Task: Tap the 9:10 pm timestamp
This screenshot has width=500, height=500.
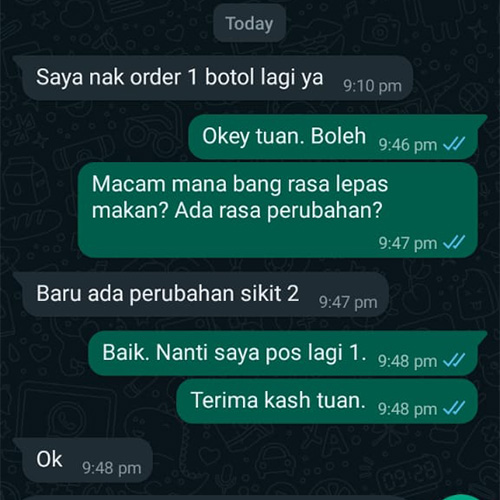Action: [372, 86]
